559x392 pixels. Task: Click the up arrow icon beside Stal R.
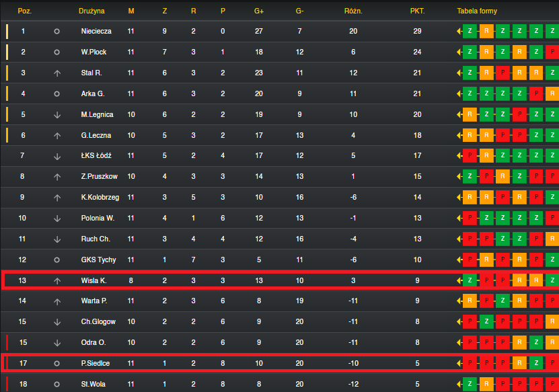tap(57, 73)
